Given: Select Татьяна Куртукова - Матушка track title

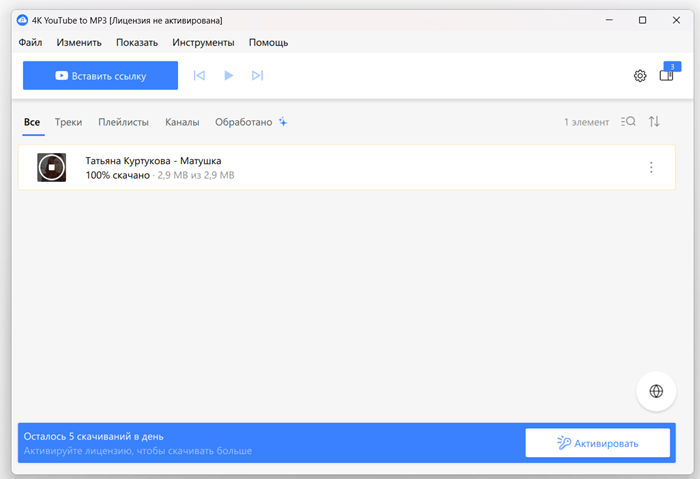Looking at the screenshot, I should tap(153, 161).
